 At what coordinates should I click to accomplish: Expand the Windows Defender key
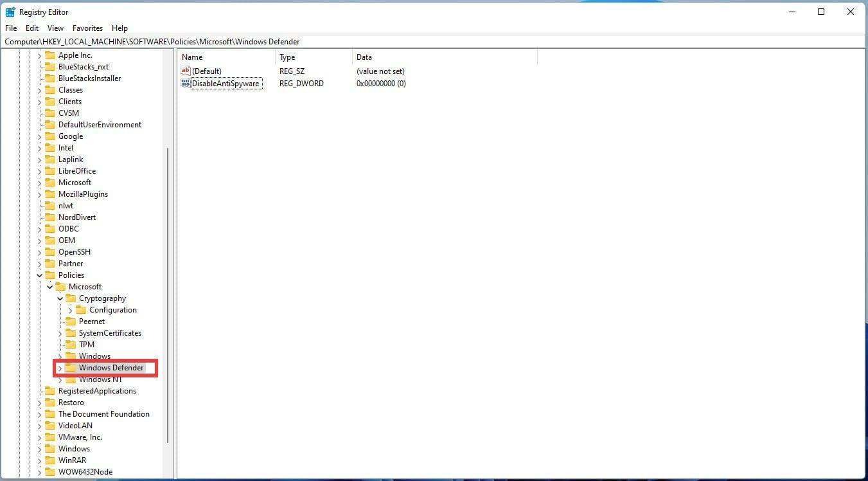click(60, 368)
